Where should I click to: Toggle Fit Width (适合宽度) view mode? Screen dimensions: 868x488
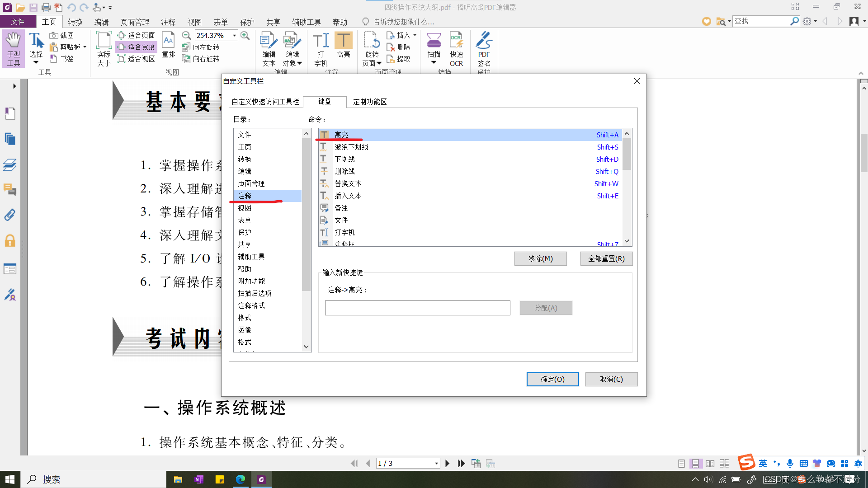coord(136,47)
